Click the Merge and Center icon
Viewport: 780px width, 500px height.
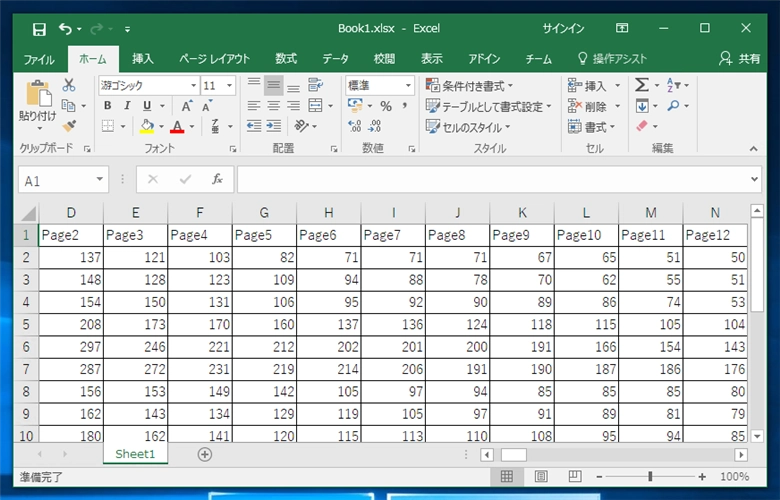tap(315, 105)
